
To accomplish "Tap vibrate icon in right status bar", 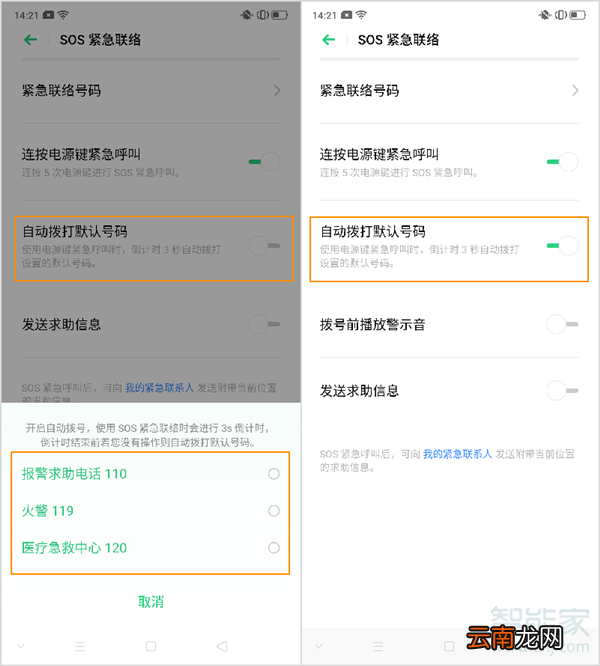I will 561,15.
